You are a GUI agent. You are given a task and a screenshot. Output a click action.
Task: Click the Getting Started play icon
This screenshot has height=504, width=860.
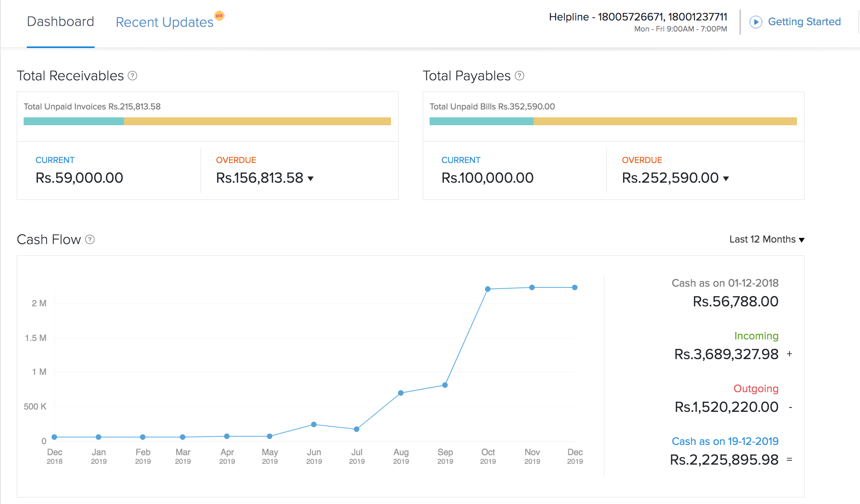pyautogui.click(x=756, y=22)
